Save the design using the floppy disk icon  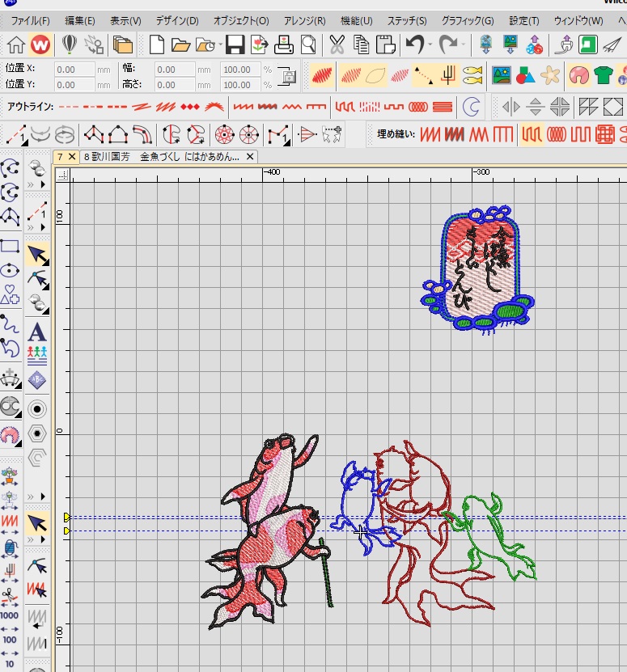point(235,44)
